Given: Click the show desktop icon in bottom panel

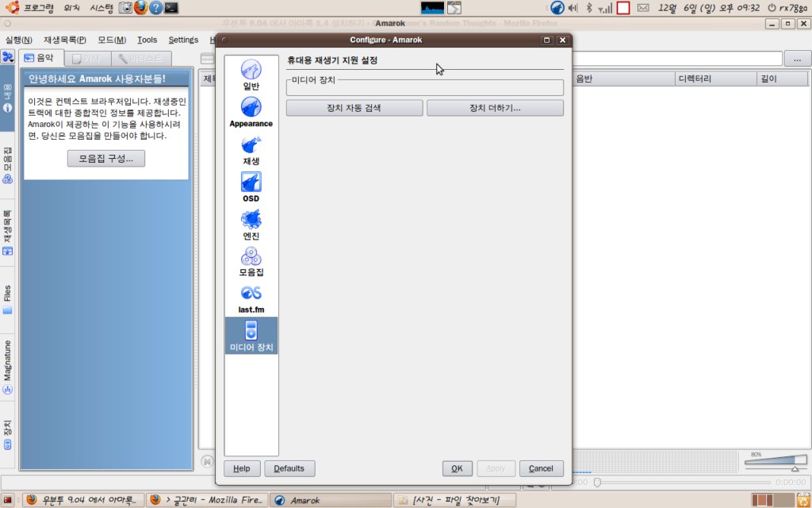Looking at the screenshot, I should (7, 500).
